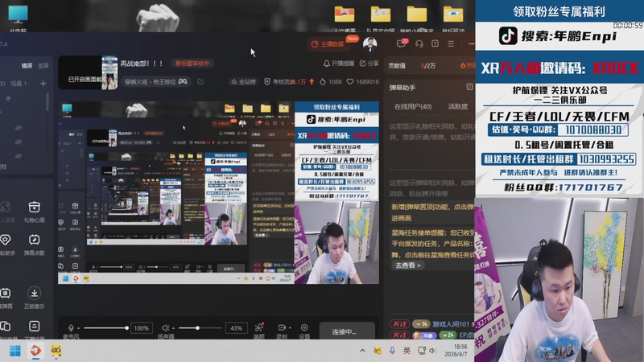The width and height of the screenshot is (644, 362).
Task: Adjust the speaker volume slider
Action: coord(200,328)
